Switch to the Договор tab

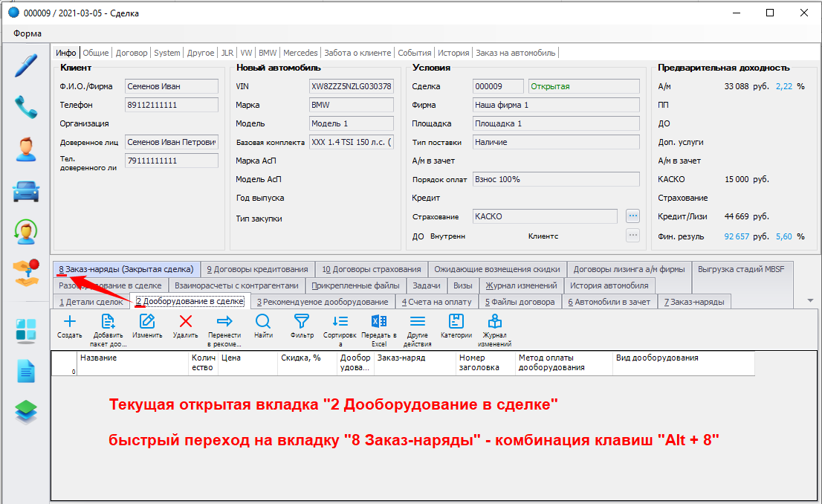coord(132,53)
